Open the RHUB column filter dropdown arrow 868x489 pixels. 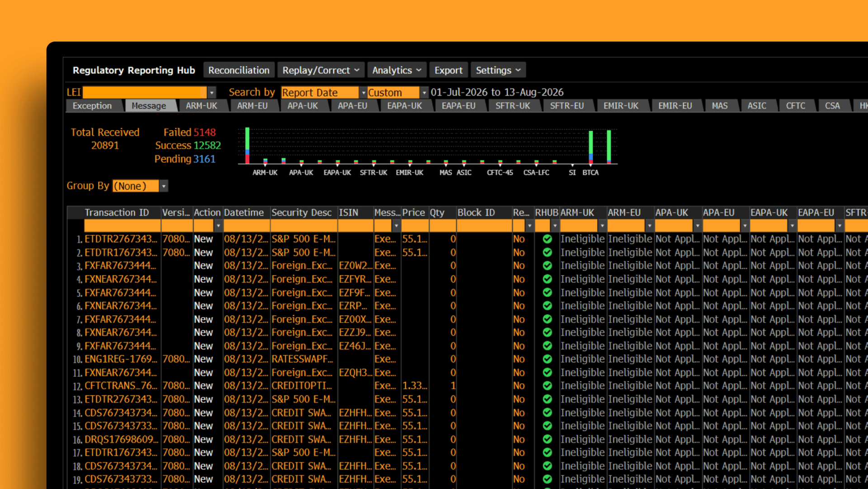pos(555,225)
